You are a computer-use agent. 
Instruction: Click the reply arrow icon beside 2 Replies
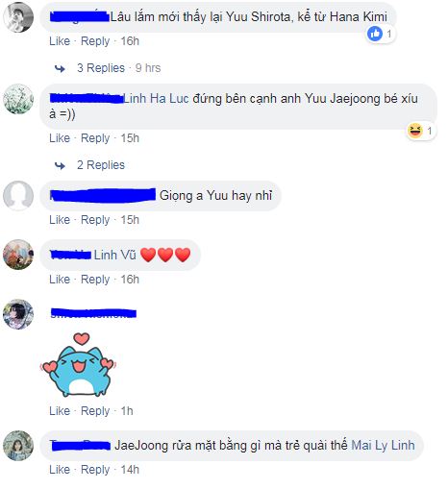click(x=60, y=165)
